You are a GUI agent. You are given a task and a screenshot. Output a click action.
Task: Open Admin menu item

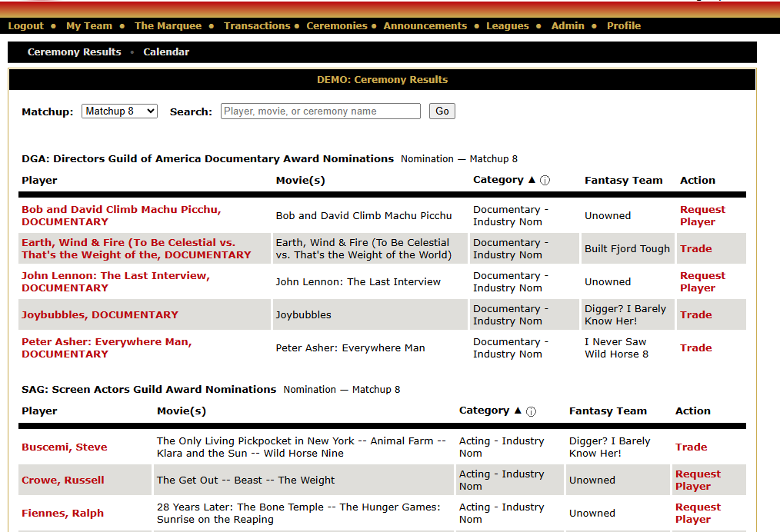tap(568, 26)
